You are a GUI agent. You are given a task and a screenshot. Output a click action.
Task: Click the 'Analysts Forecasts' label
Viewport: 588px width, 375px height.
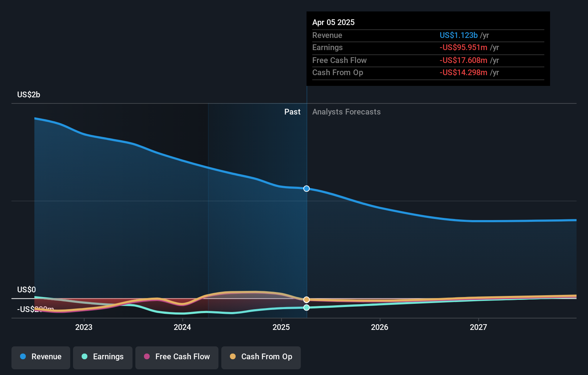point(346,112)
